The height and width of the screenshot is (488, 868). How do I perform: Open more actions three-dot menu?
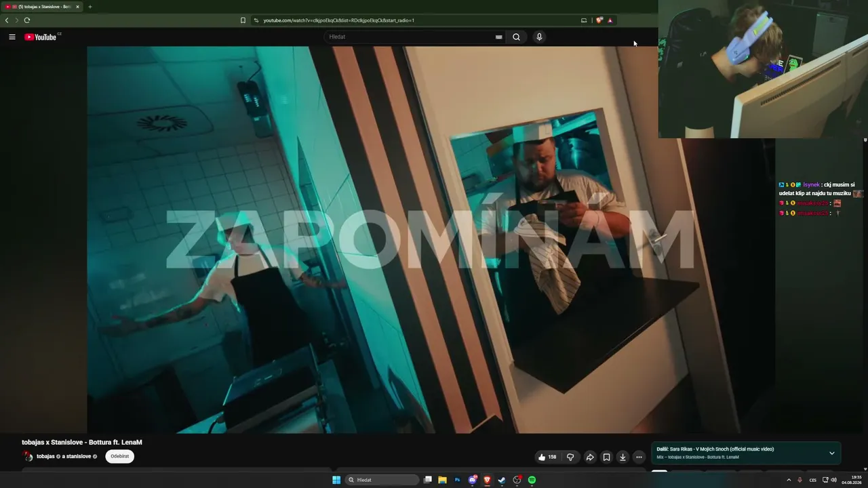coord(639,457)
